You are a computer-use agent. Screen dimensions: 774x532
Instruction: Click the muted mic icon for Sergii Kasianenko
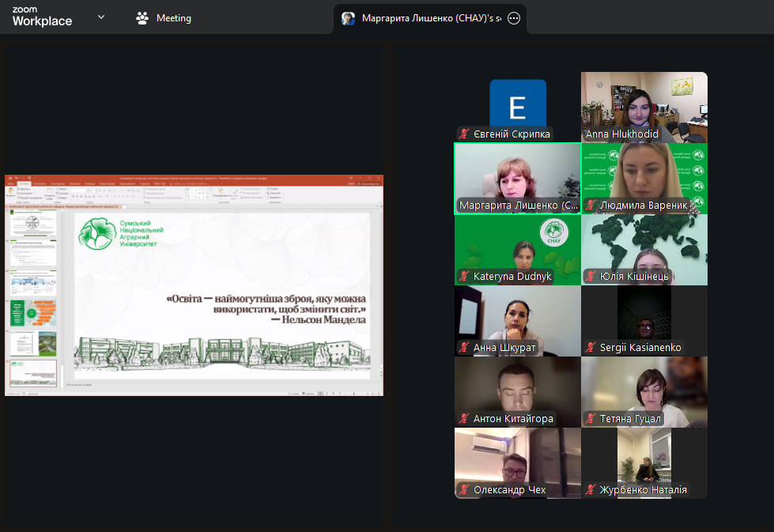[x=591, y=348]
